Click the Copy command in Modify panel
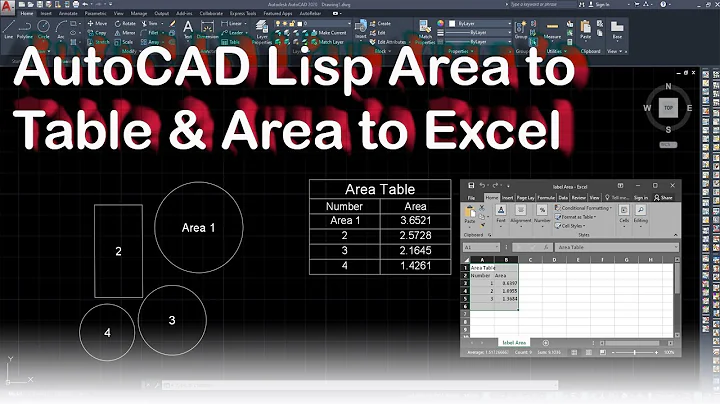The width and height of the screenshot is (720, 404). (x=97, y=33)
